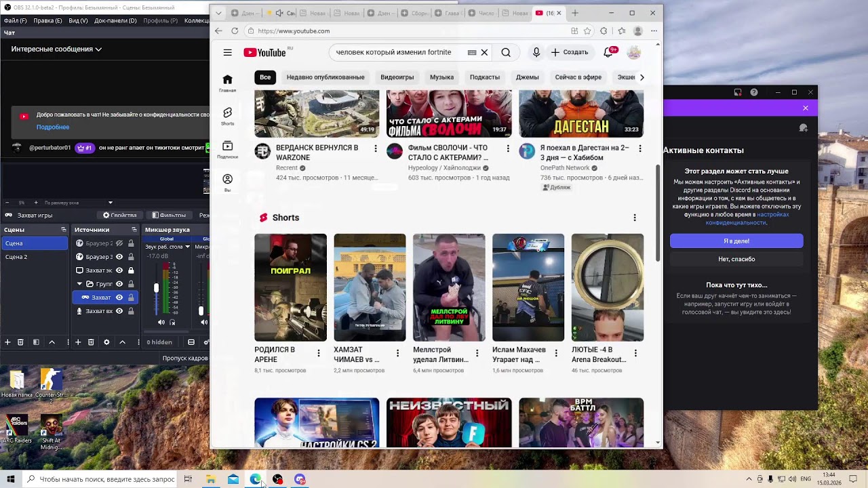This screenshot has height=488, width=868.
Task: Open the browser tab list dropdown
Action: (218, 13)
